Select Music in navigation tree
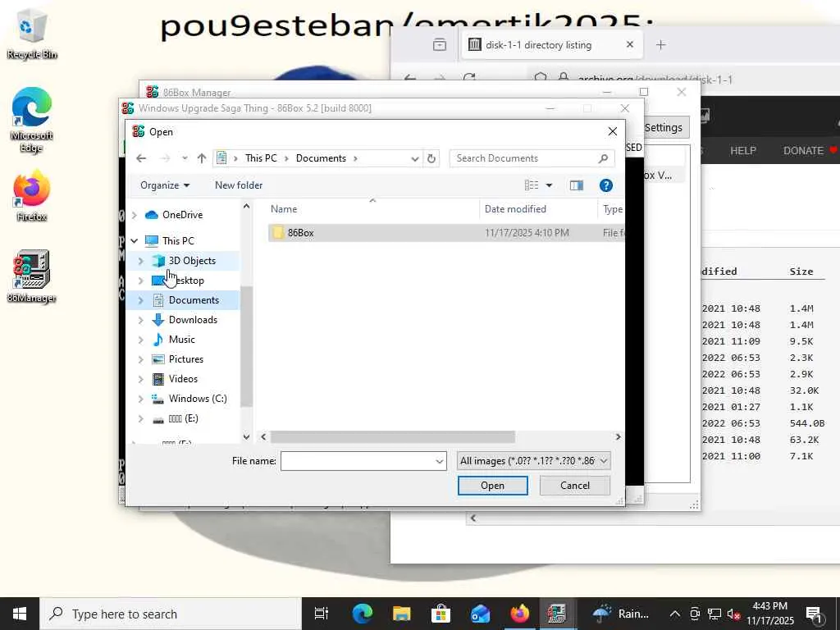This screenshot has height=630, width=840. tap(181, 340)
